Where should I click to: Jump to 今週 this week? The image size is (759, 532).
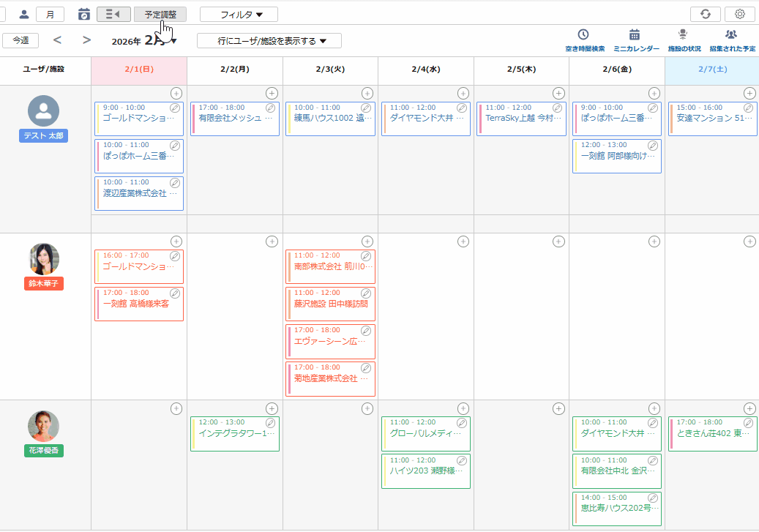(x=20, y=40)
